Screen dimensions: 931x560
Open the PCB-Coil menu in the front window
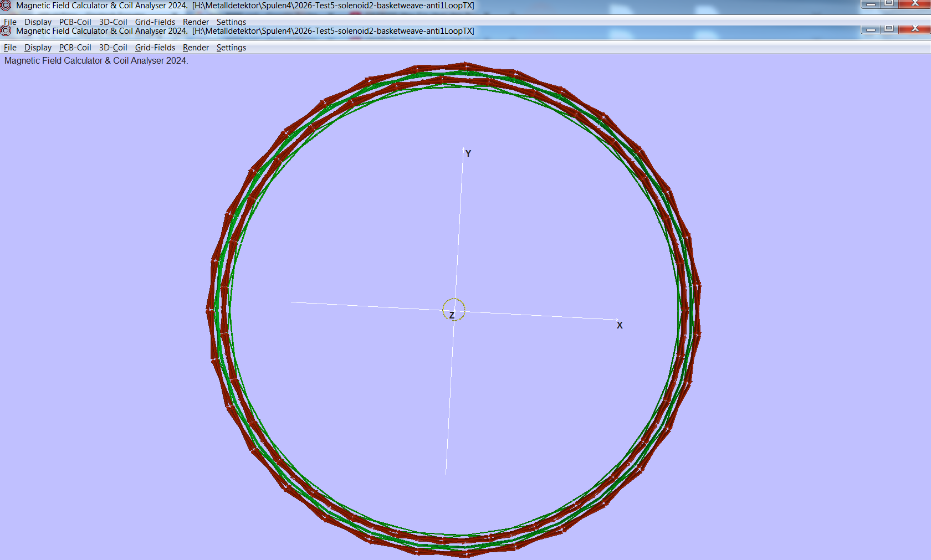click(75, 48)
